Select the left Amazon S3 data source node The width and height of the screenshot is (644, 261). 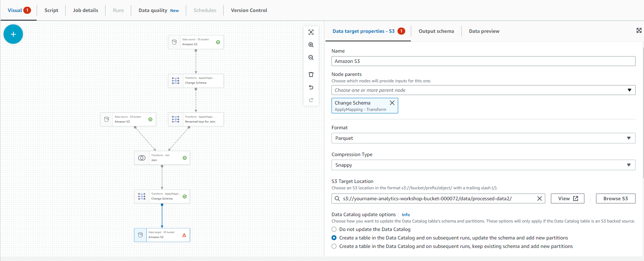click(128, 119)
